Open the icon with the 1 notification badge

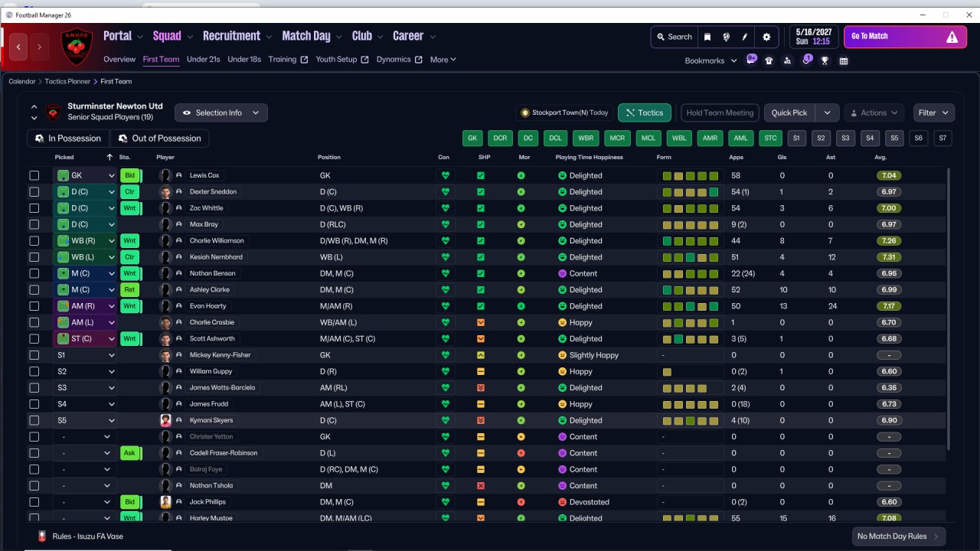806,60
